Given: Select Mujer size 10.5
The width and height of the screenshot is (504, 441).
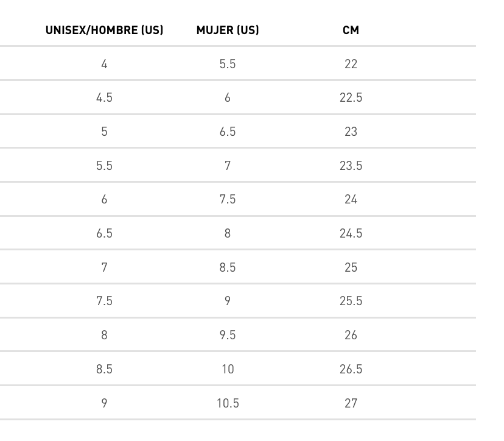Looking at the screenshot, I should (228, 403).
